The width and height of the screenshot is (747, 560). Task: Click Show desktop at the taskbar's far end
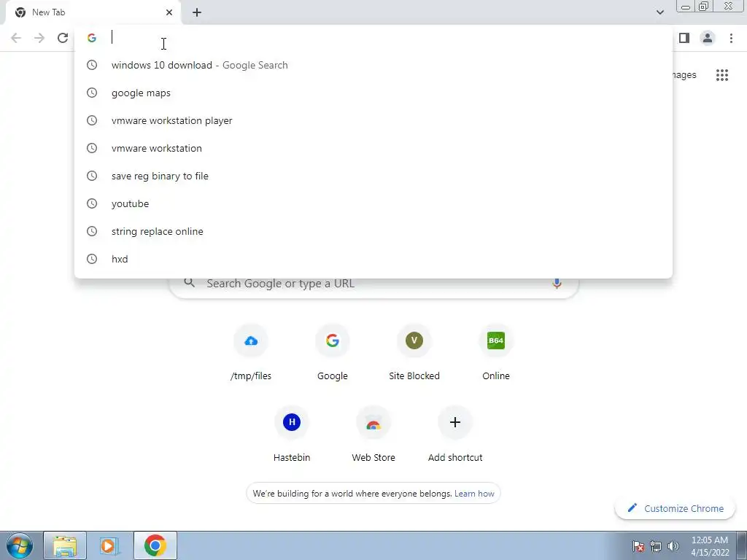coord(742,545)
